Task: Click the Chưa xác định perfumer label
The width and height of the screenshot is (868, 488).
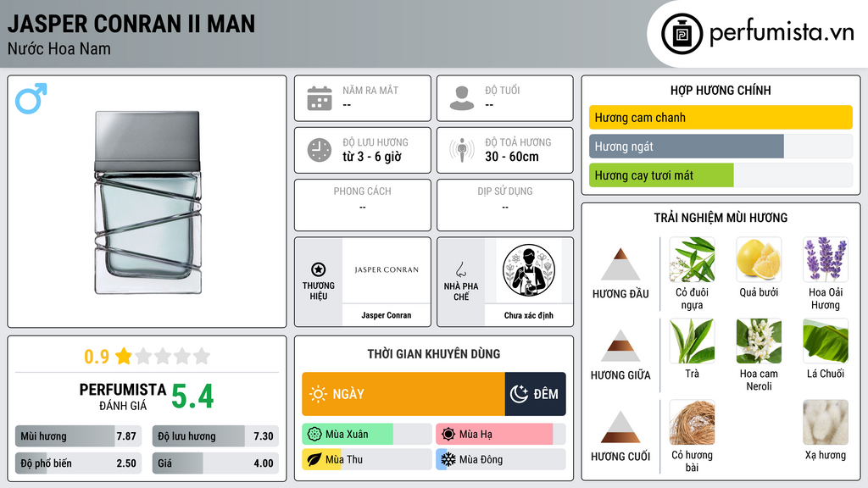Action: pos(529,315)
